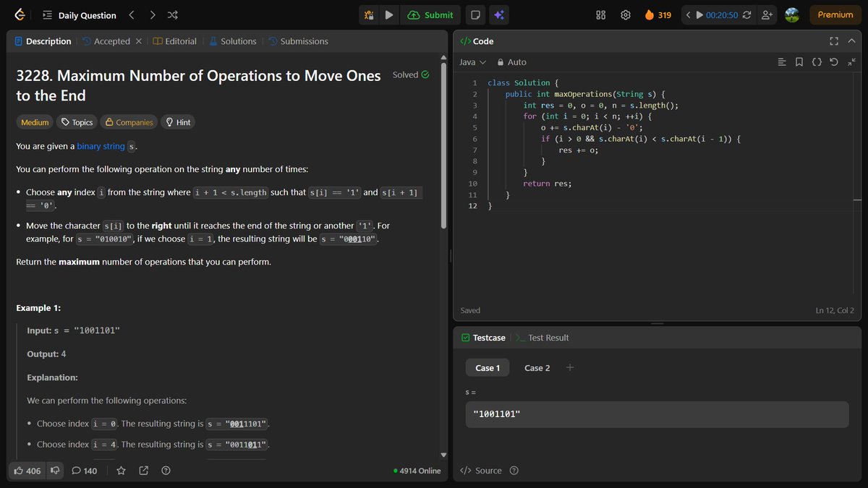Switch to the Testcase tab
This screenshot has width=868, height=488.
click(483, 338)
